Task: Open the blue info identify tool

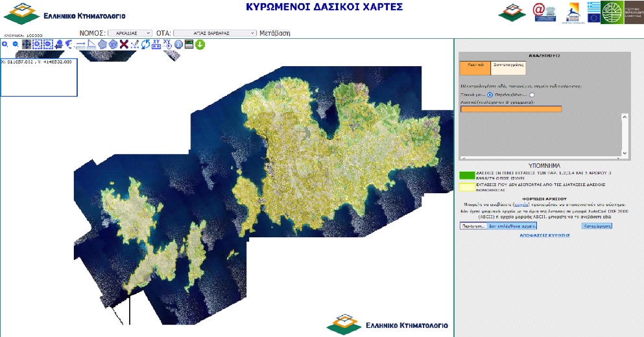Action: 178,44
